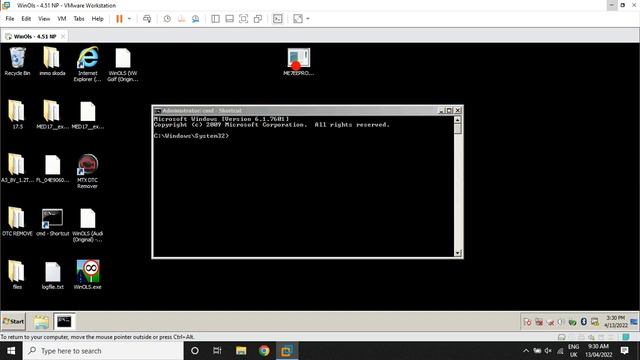Viewport: 640px width, 360px height.
Task: Toggle the thumbnail bar view icon
Action: [229, 19]
